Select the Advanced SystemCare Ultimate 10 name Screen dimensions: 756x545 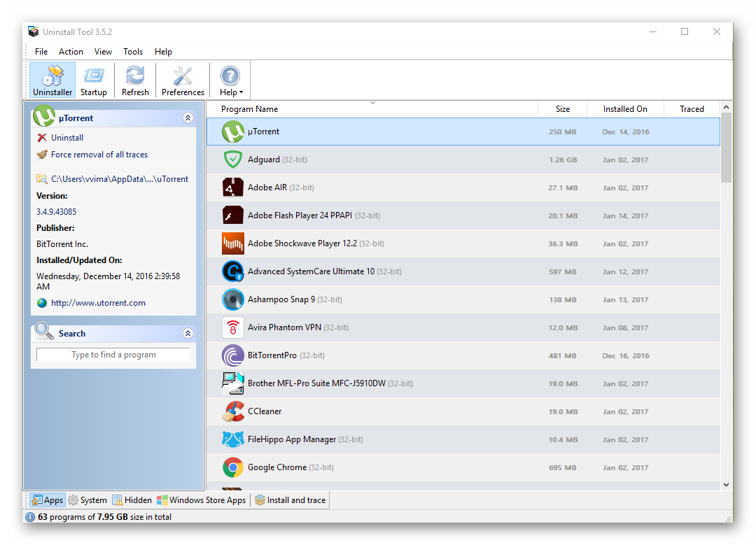point(311,271)
